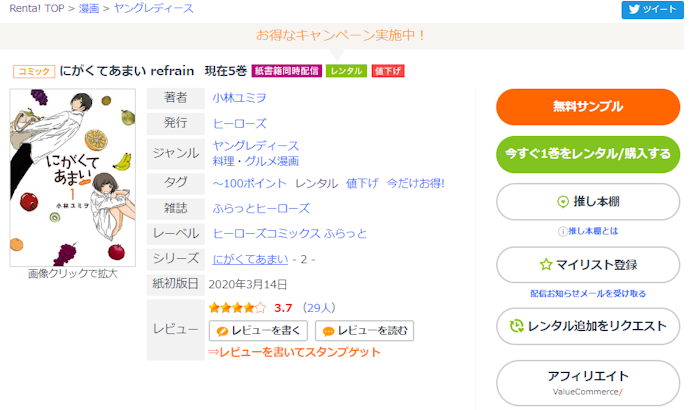The image size is (690, 410).
Task: Click 画像クリックで拡大 caption
Action: point(73,274)
